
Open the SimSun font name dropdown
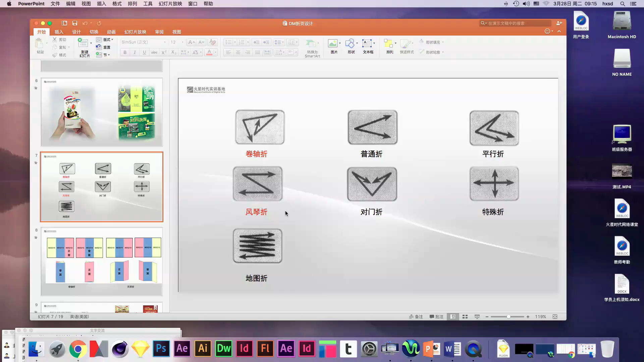(165, 42)
